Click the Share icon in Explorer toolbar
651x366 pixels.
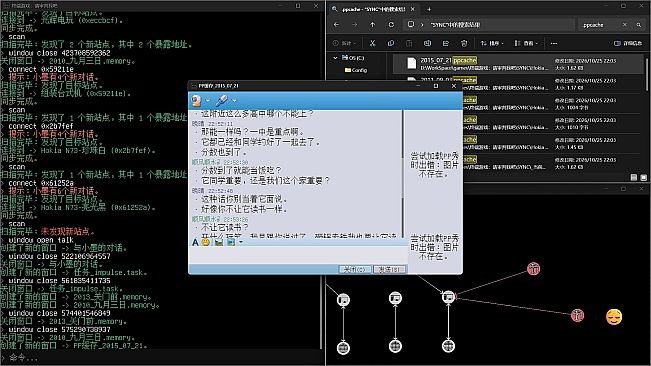[445, 43]
